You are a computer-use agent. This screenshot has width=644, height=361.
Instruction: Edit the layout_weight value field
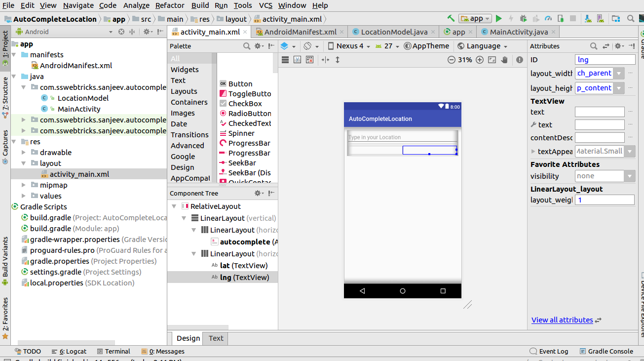pyautogui.click(x=605, y=200)
